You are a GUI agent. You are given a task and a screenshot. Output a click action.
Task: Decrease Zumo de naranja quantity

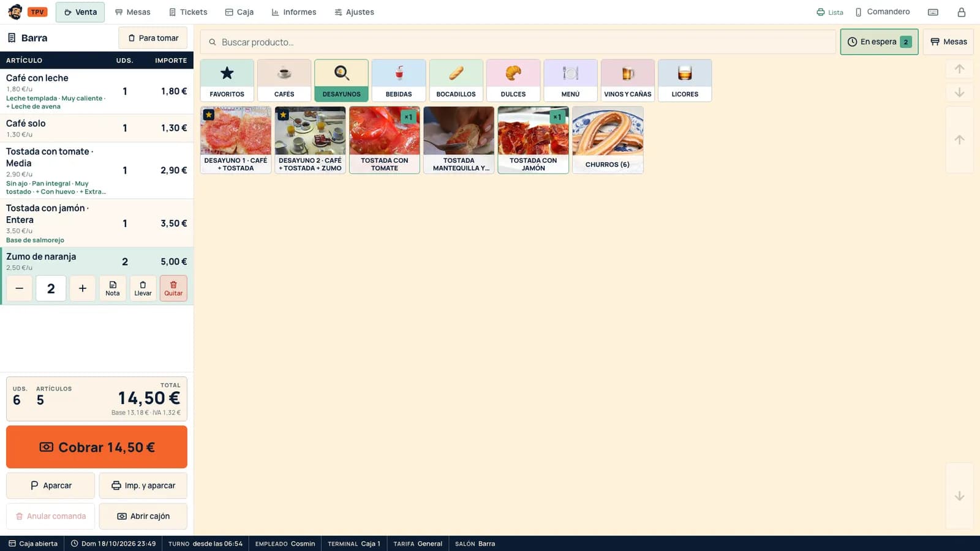tap(20, 288)
